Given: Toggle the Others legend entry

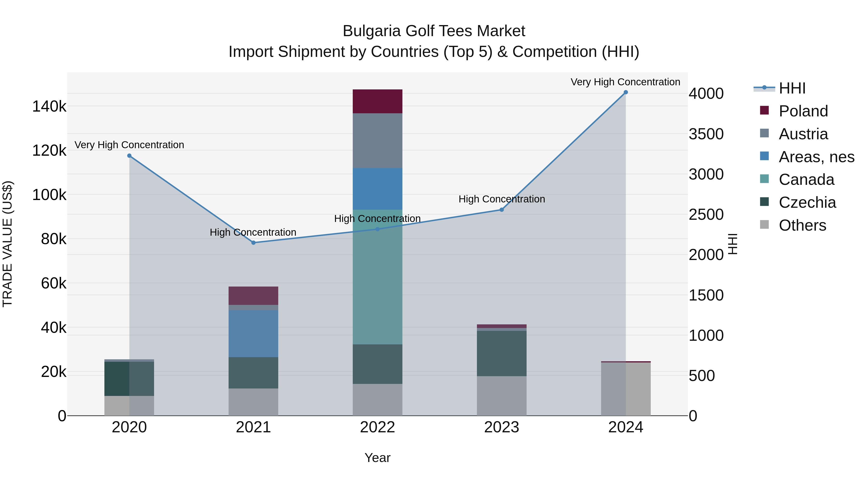Looking at the screenshot, I should [793, 225].
